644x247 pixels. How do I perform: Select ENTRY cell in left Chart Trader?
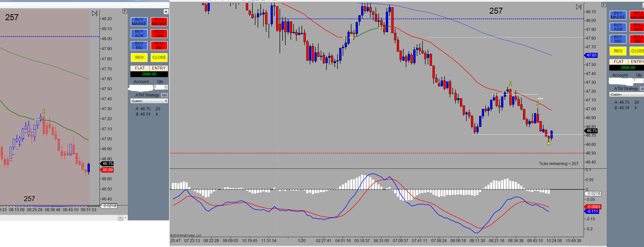159,68
